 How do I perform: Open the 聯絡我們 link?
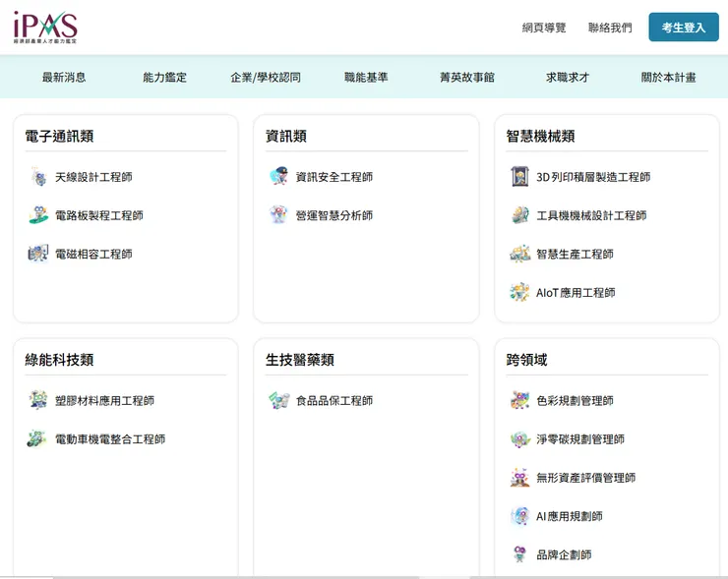pos(610,28)
